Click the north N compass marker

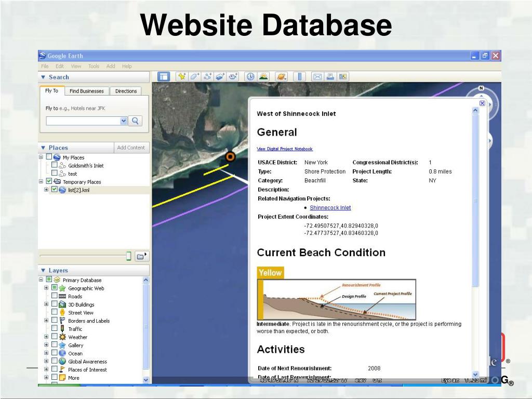[481, 88]
